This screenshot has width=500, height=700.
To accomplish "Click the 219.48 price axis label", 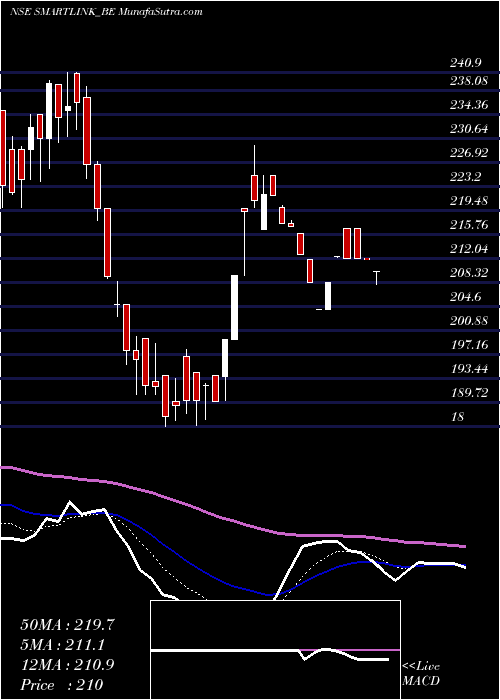I will point(469,201).
